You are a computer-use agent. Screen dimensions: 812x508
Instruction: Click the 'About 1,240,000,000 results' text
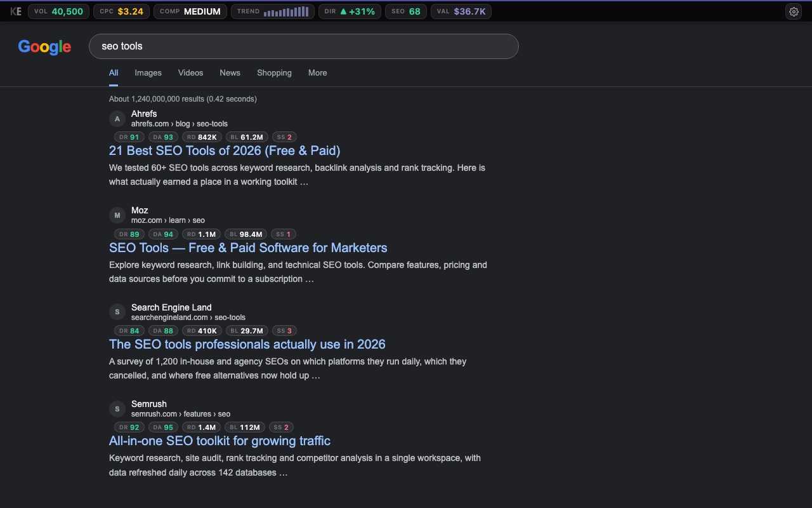(183, 99)
